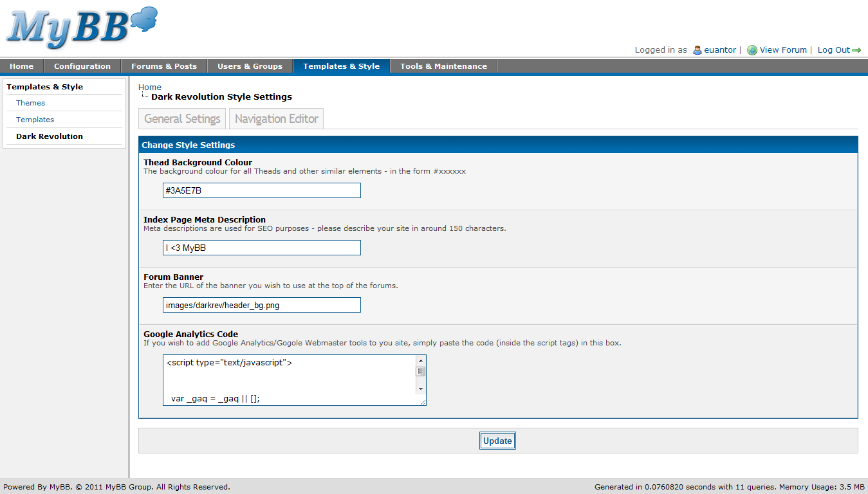The width and height of the screenshot is (868, 494).
Task: Click the green Log Out arrow icon
Action: click(x=856, y=50)
